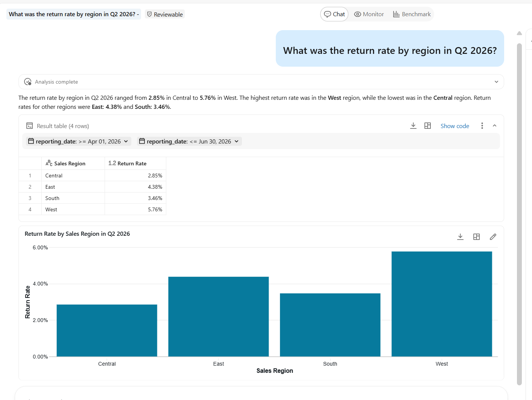Image resolution: width=532 pixels, height=400 pixels.
Task: Click the South bar in chart
Action: coord(330,325)
